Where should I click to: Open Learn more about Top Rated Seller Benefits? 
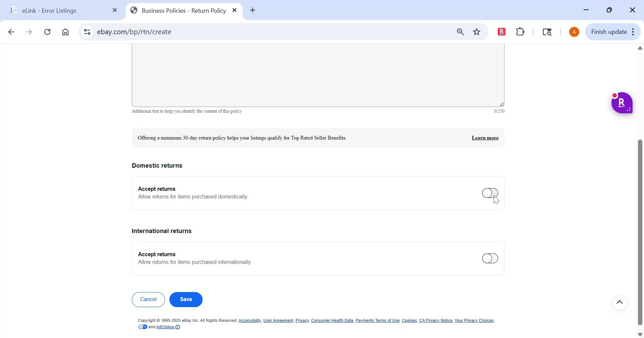pyautogui.click(x=485, y=137)
